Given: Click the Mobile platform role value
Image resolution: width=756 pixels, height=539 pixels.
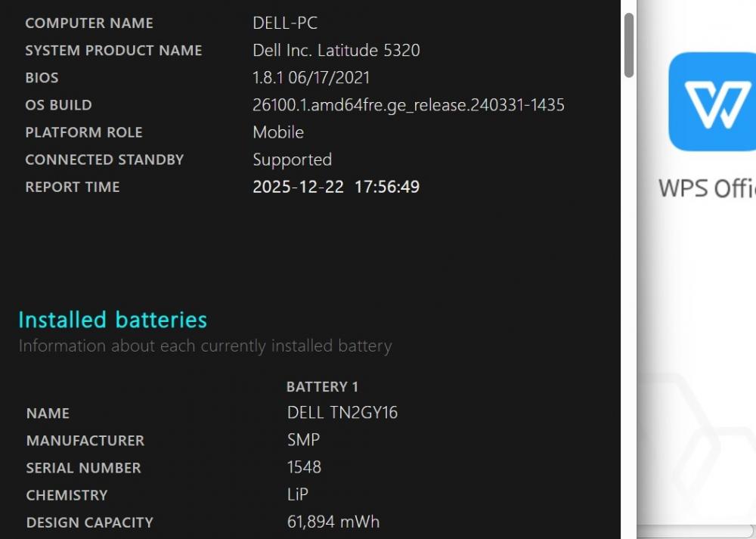Looking at the screenshot, I should pos(278,132).
